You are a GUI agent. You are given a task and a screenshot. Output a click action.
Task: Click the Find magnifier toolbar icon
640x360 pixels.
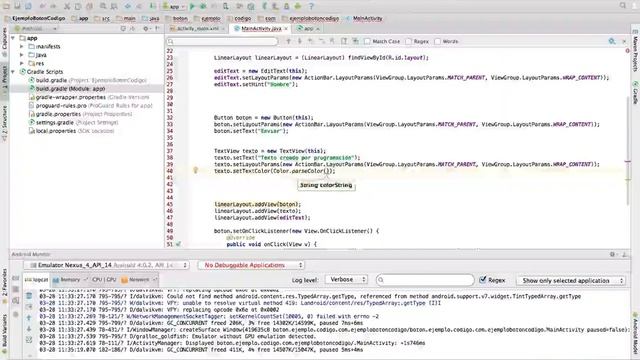coord(103,6)
